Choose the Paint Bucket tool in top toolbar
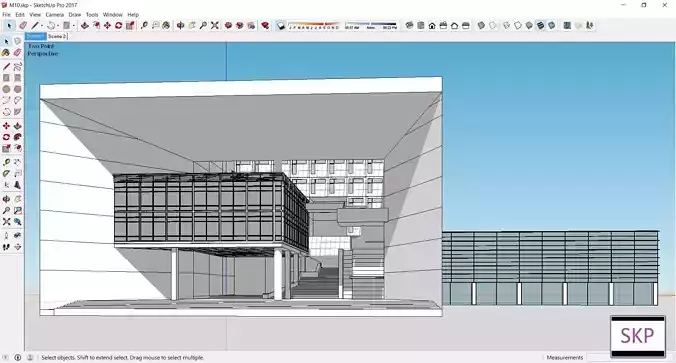 [166, 26]
